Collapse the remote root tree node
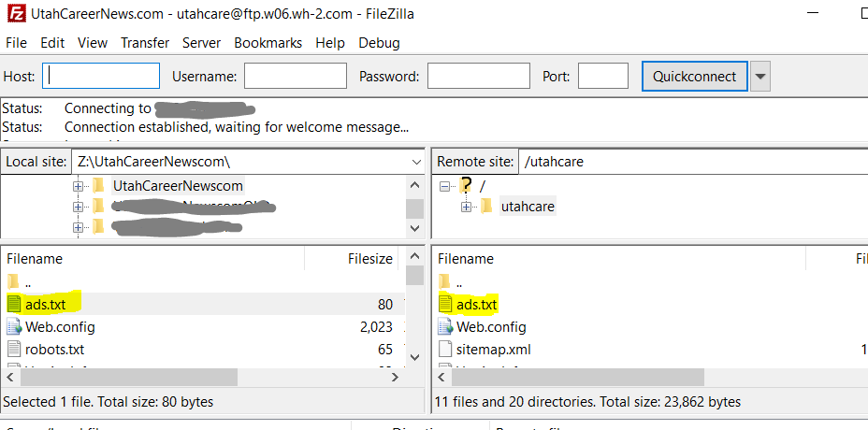This screenshot has width=868, height=430. [x=445, y=185]
